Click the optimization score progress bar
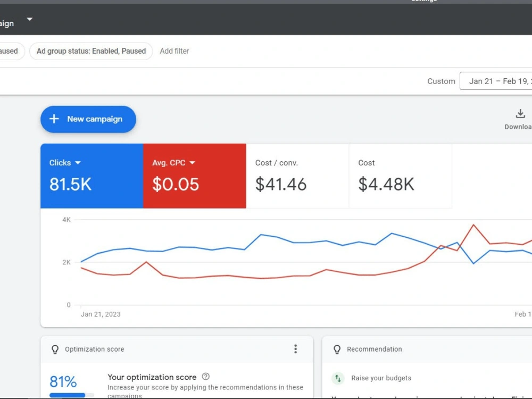This screenshot has height=399, width=532. pyautogui.click(x=72, y=395)
